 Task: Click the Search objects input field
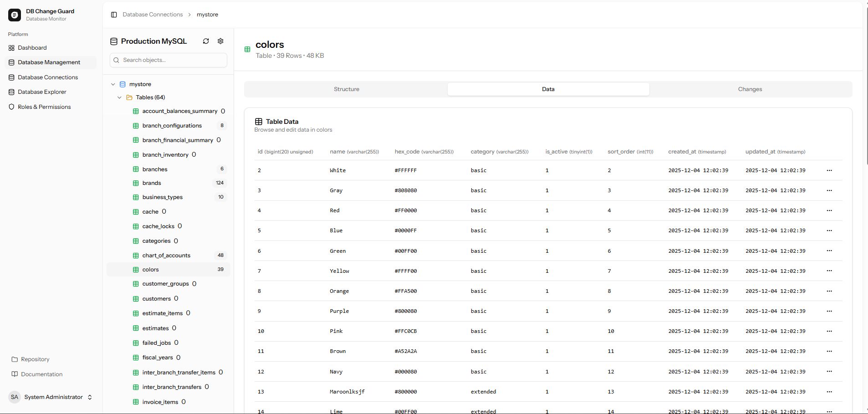coord(168,60)
